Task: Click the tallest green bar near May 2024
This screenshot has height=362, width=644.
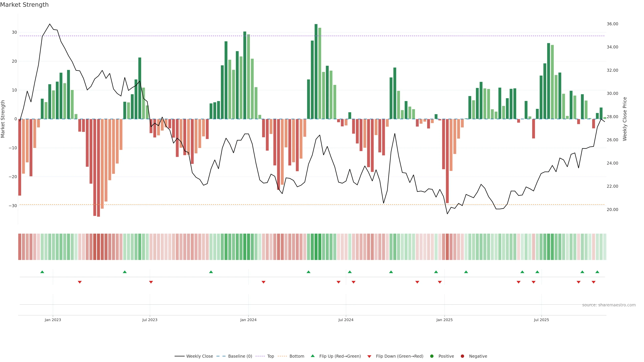Action: 316,71
